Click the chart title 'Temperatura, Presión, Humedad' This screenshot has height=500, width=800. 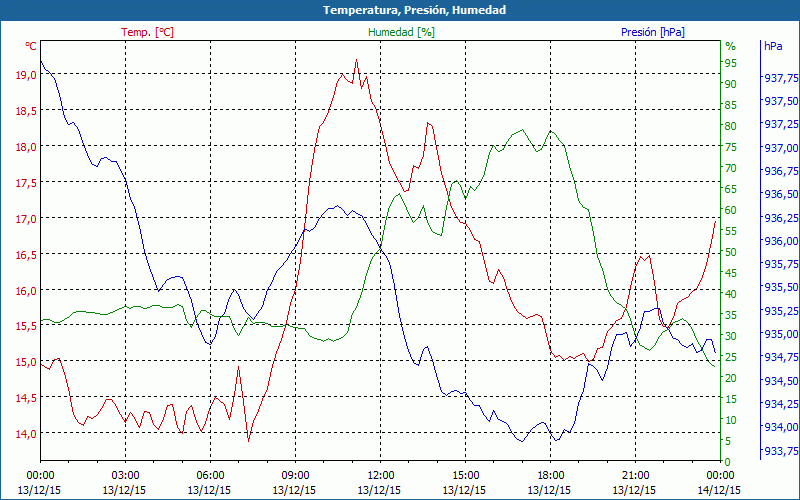(x=414, y=10)
